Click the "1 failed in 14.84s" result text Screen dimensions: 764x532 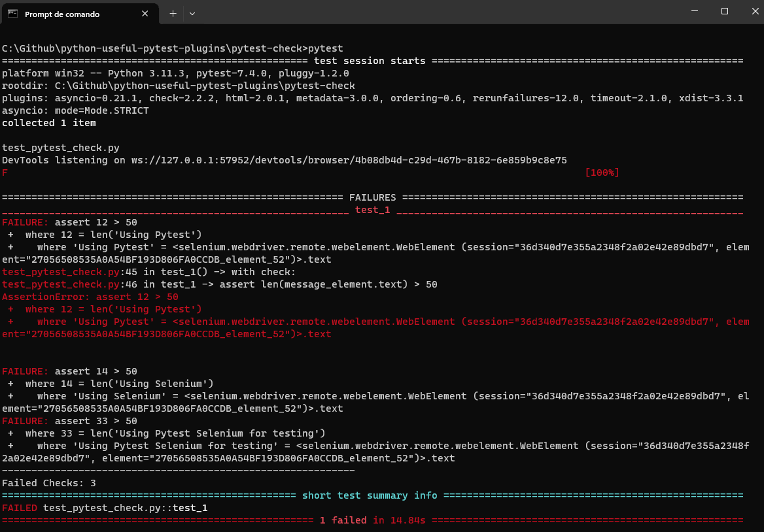(x=372, y=520)
